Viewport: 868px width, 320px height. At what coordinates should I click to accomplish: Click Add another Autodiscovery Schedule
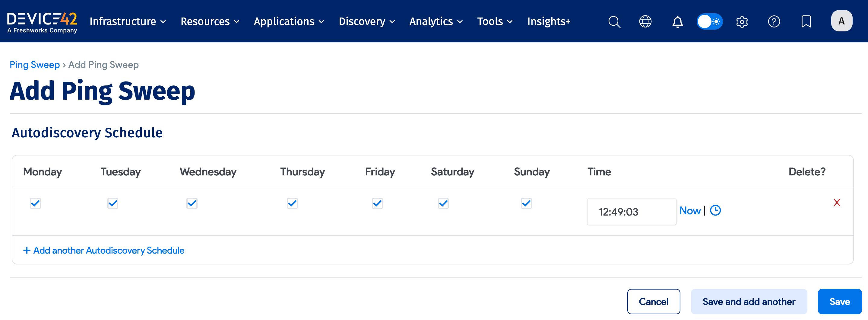[104, 250]
